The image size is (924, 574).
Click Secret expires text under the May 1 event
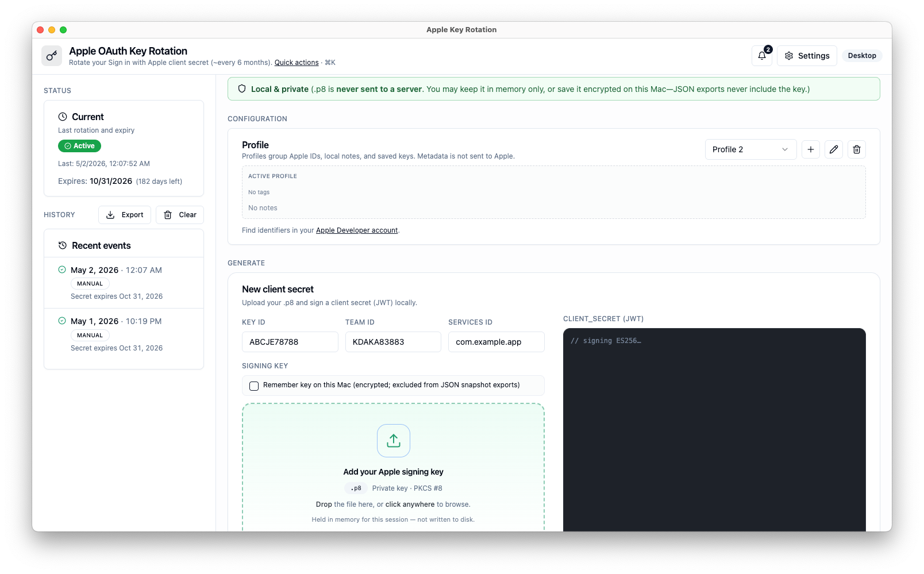(x=117, y=348)
